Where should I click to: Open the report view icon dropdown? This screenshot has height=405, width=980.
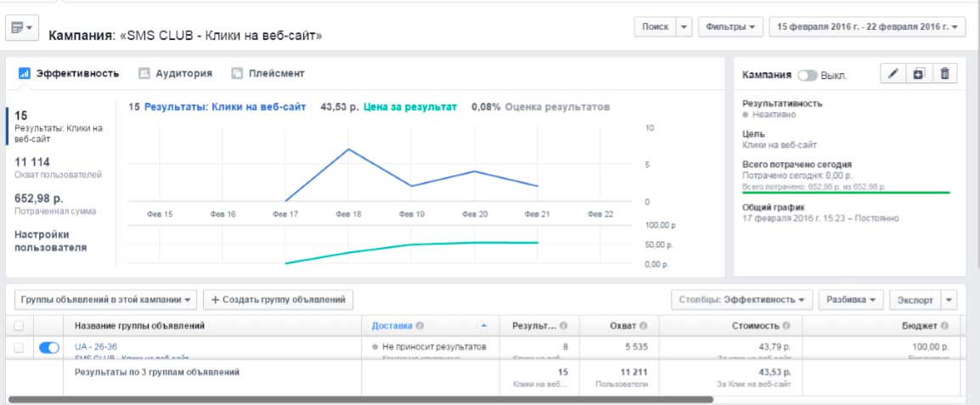tap(22, 27)
